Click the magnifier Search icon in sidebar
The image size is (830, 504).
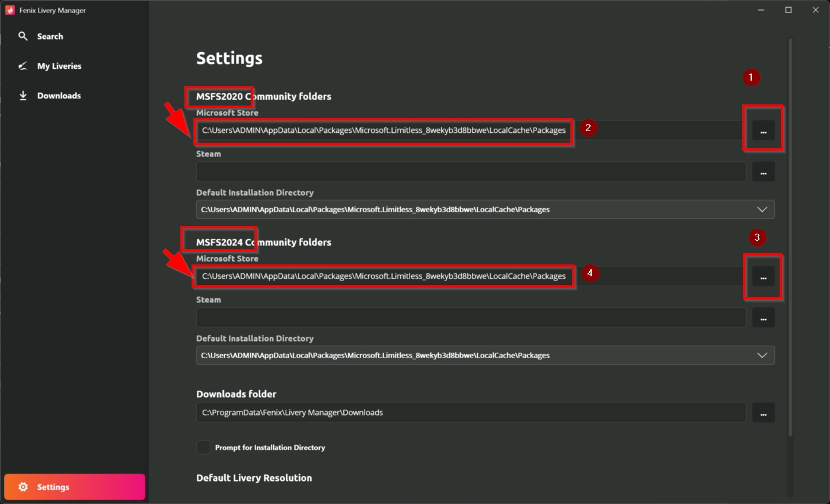coord(23,36)
